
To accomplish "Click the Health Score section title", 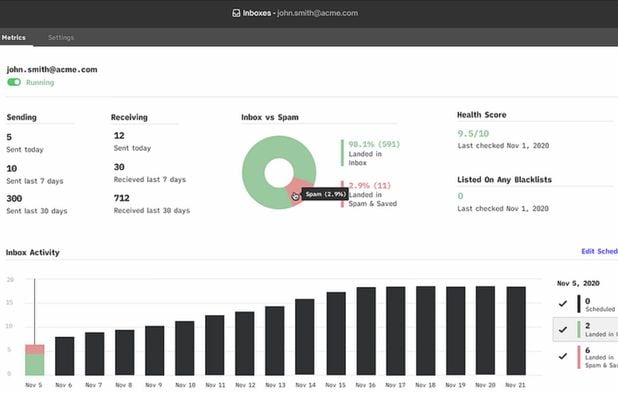I will click(482, 115).
